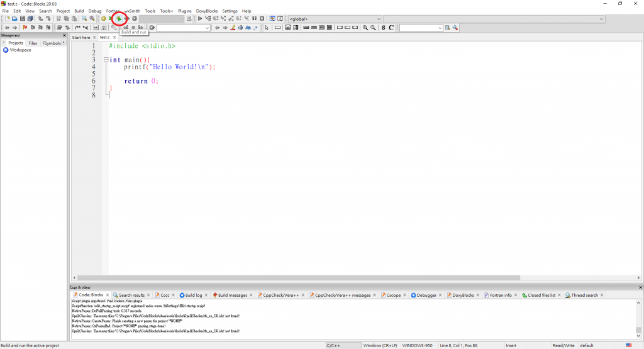Open options via wrench icon right
The image size is (644, 349).
point(455,28)
